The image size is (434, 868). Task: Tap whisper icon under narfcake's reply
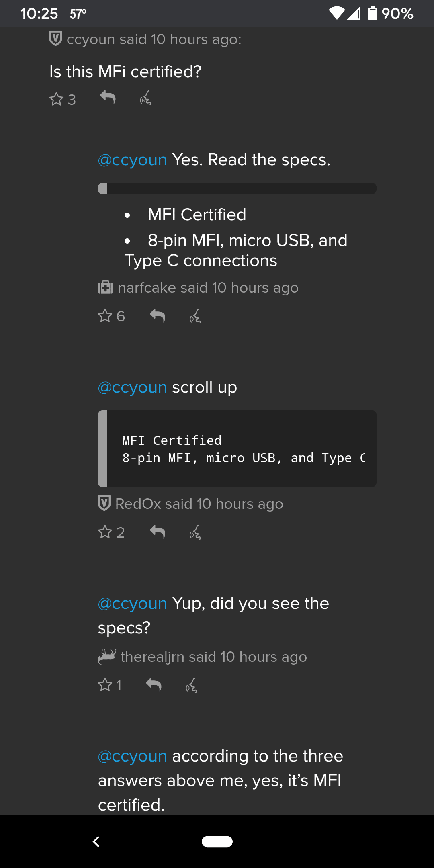(x=195, y=317)
